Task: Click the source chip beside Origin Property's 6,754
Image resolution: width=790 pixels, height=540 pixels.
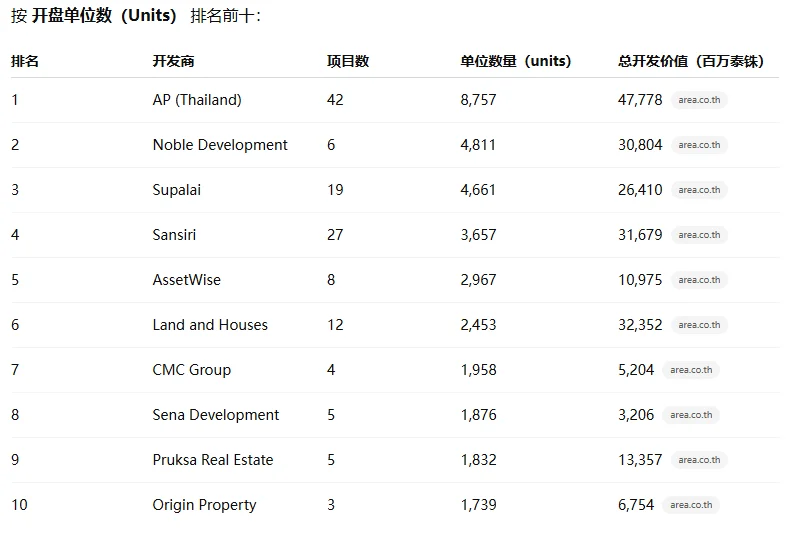Action: pos(691,505)
